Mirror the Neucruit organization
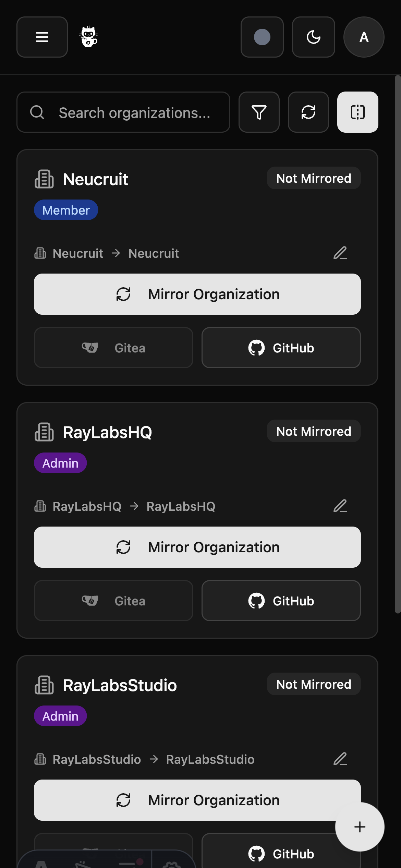Screen dimensions: 401x868 [197, 294]
